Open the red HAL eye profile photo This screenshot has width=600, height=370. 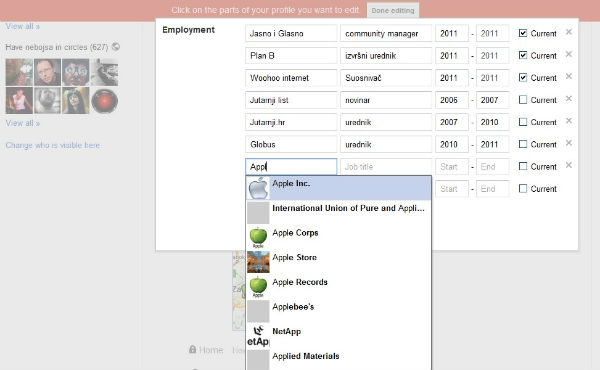click(x=104, y=101)
